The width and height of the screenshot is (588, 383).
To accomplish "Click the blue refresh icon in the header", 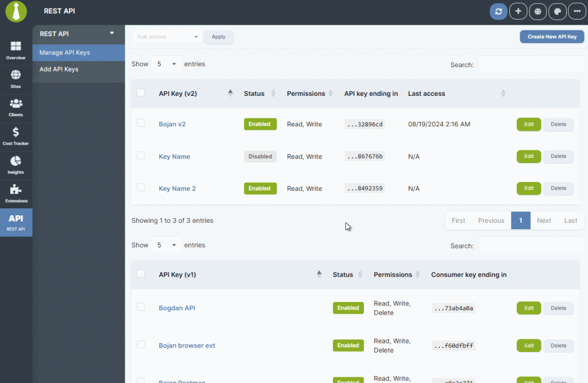I will point(498,11).
